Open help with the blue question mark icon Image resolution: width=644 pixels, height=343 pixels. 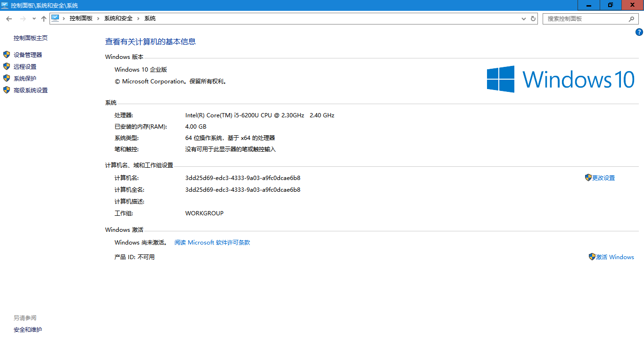(x=639, y=33)
